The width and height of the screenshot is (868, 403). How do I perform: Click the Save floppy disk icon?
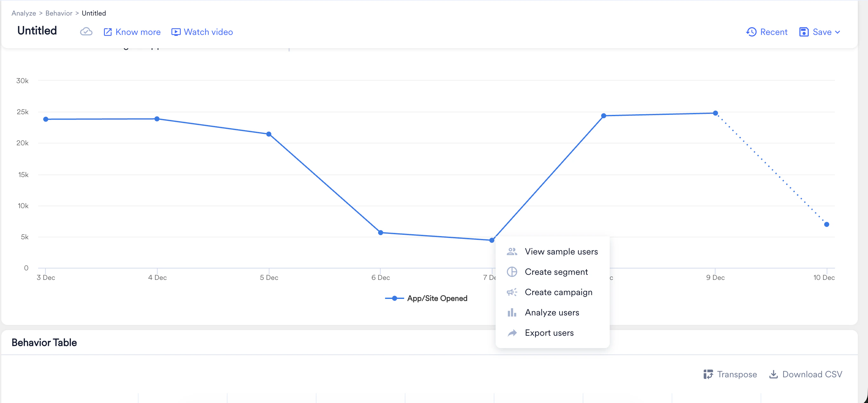pyautogui.click(x=804, y=32)
